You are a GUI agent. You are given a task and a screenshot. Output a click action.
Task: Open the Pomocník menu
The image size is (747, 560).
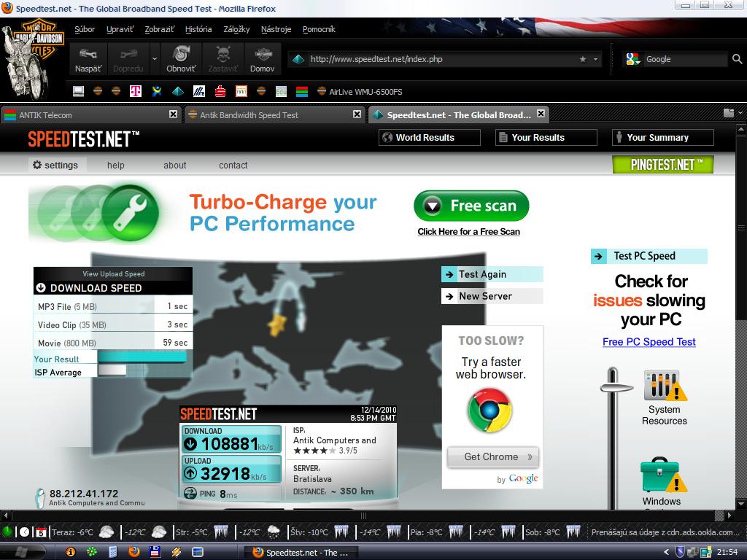pyautogui.click(x=320, y=29)
